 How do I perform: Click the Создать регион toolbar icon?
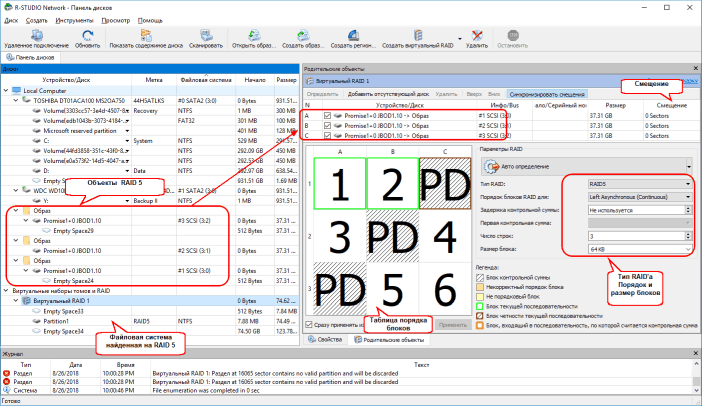(x=353, y=36)
